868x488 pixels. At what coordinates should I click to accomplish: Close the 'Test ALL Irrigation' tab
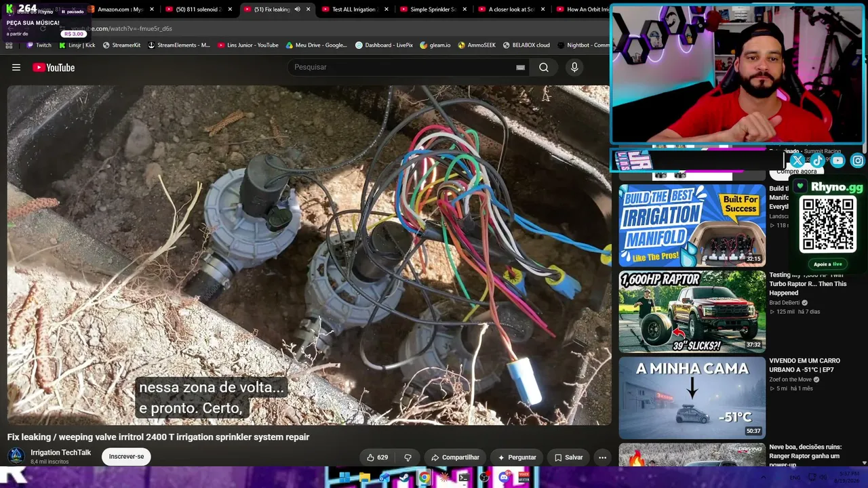(x=387, y=9)
